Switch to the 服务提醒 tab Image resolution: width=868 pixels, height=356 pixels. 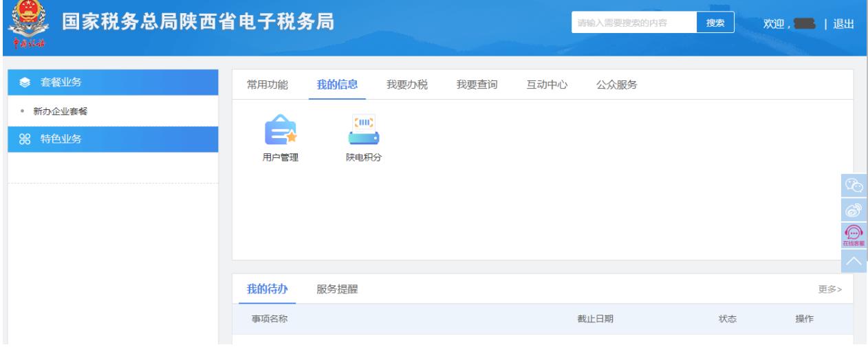(337, 289)
